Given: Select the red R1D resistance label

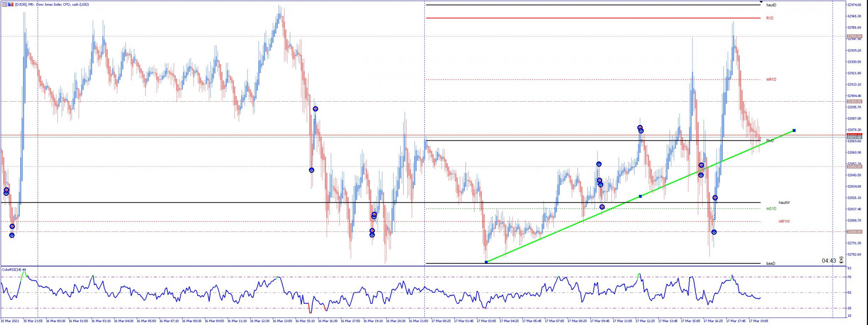Looking at the screenshot, I should click(770, 18).
